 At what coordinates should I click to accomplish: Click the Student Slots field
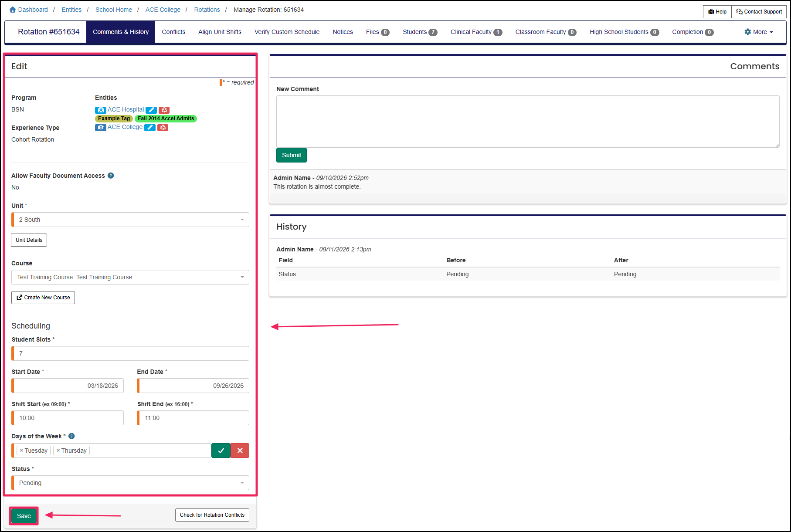tap(131, 353)
